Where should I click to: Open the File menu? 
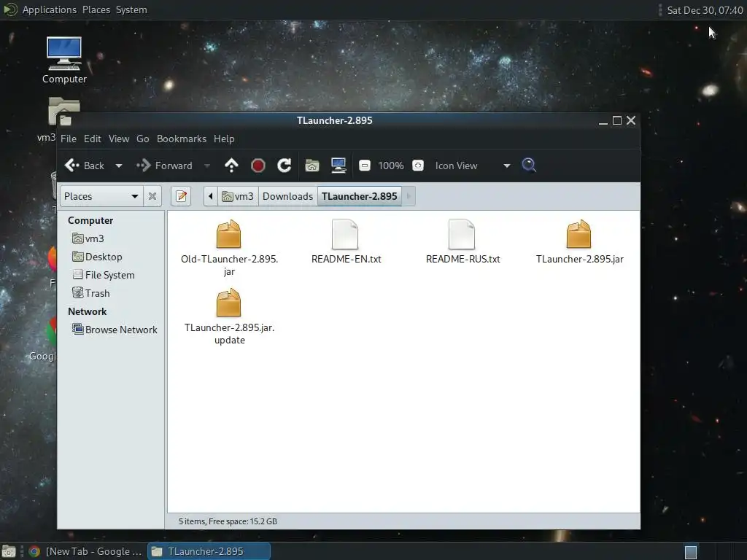[68, 139]
